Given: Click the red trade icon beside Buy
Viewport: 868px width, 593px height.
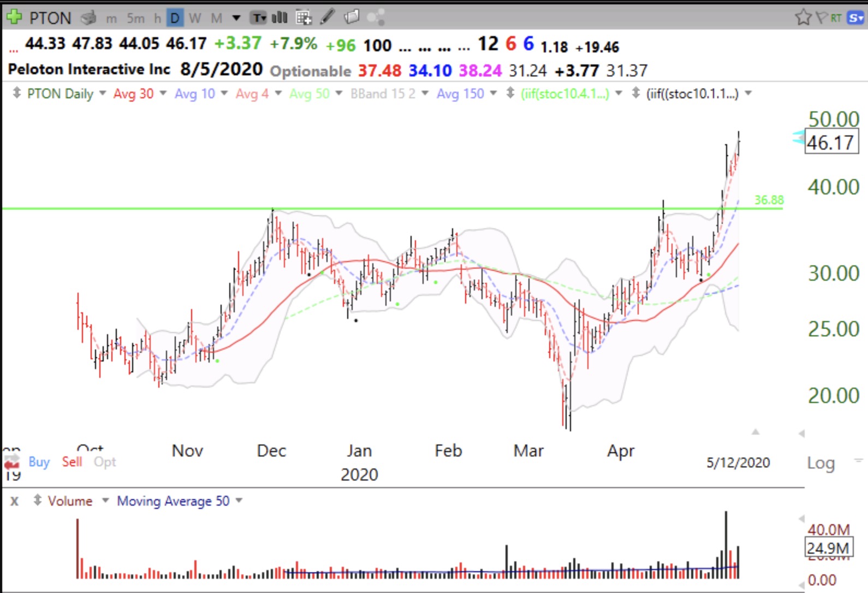Looking at the screenshot, I should 12,462.
